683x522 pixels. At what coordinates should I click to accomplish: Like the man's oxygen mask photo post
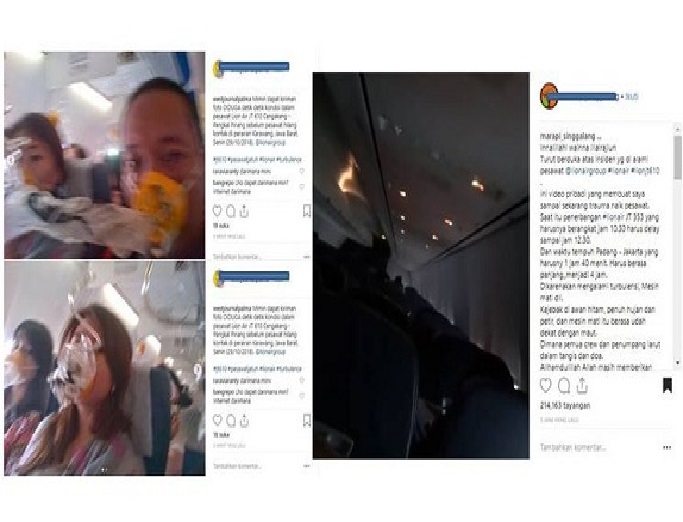point(217,211)
